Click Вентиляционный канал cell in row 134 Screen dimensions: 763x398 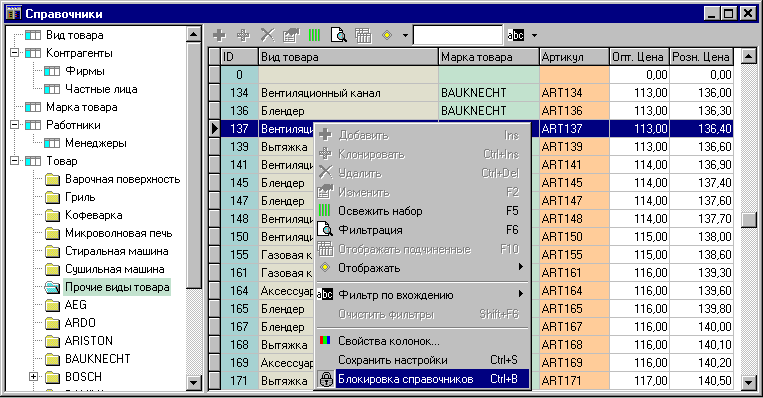pos(348,92)
